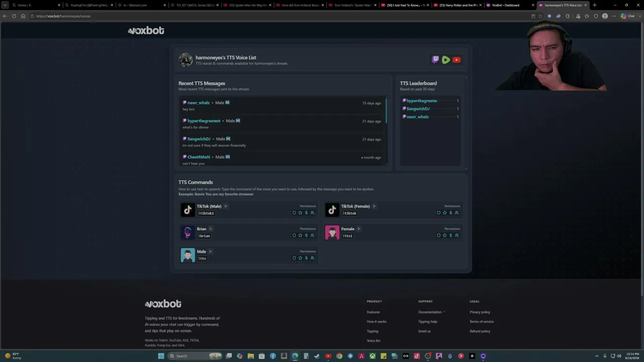Open ChestRMaN's profile link

[199, 157]
